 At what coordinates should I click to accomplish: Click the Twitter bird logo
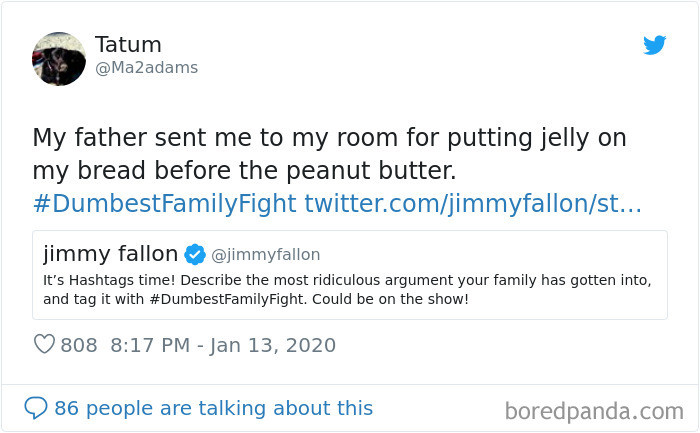(654, 45)
